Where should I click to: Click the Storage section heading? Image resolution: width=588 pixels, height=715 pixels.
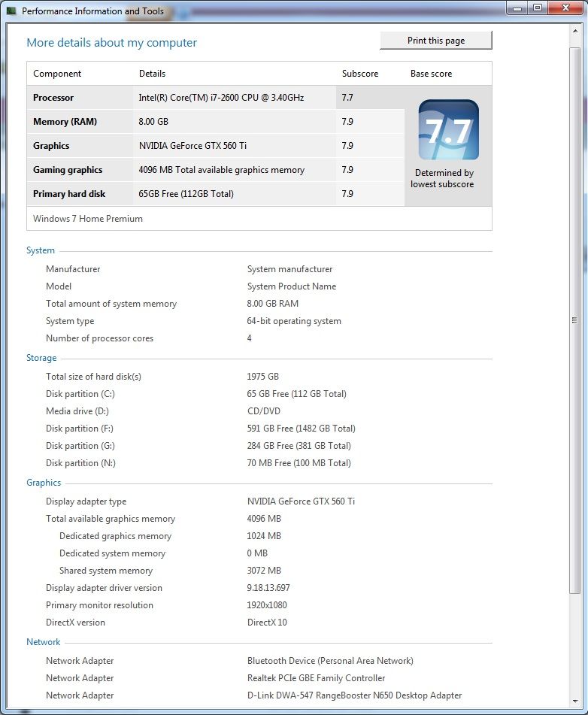[41, 358]
